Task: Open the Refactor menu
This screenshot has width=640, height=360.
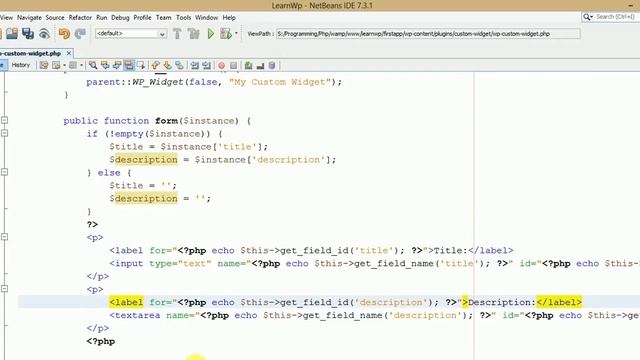Action: (80, 18)
